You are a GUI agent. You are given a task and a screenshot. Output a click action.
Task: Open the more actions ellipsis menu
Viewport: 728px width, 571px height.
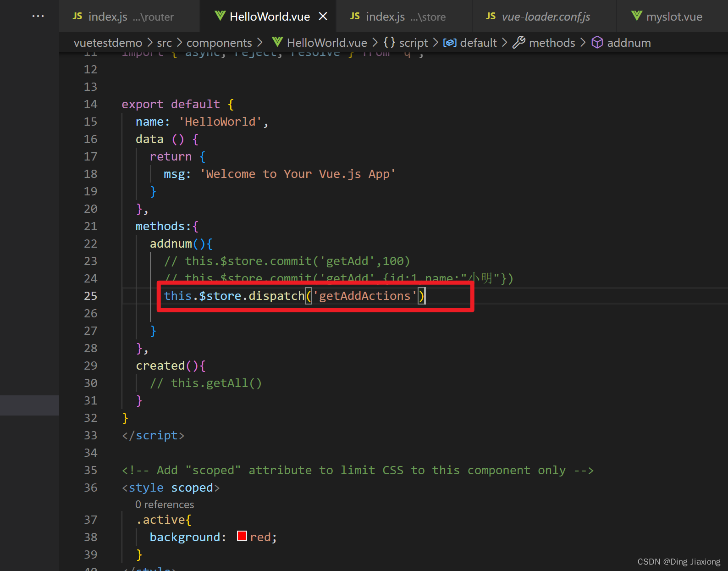pos(38,16)
